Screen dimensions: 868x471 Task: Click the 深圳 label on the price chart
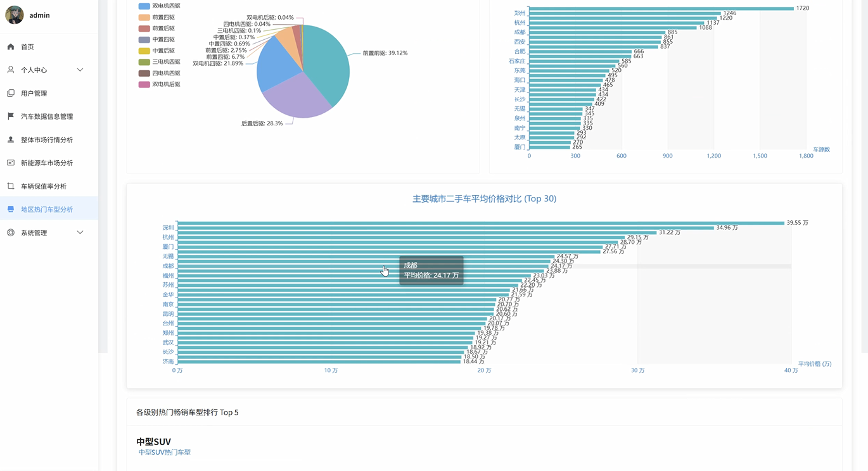coord(168,228)
